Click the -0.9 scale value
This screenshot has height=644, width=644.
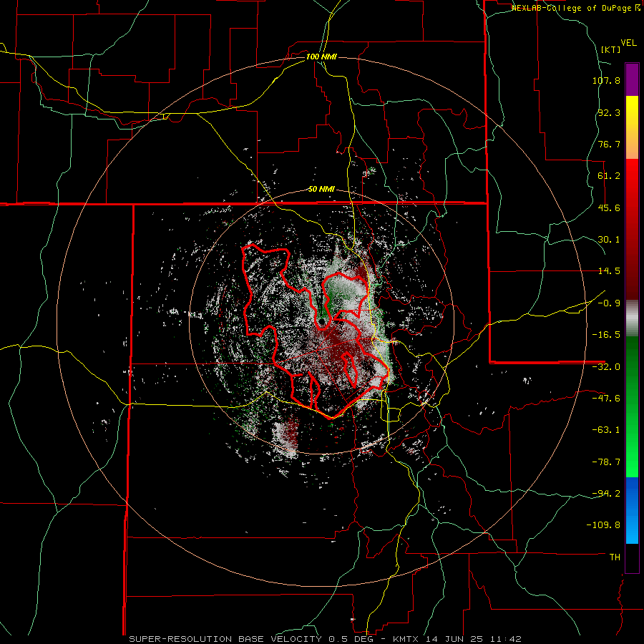click(609, 303)
